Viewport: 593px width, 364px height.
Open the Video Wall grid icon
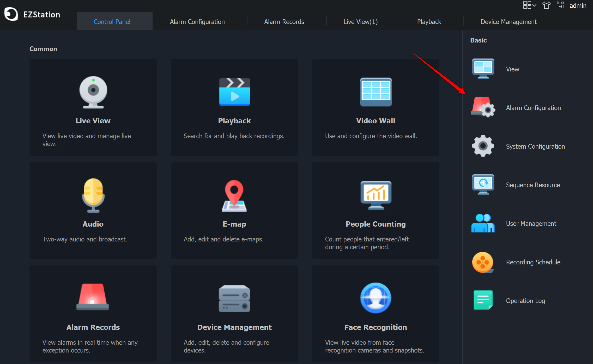pos(376,92)
